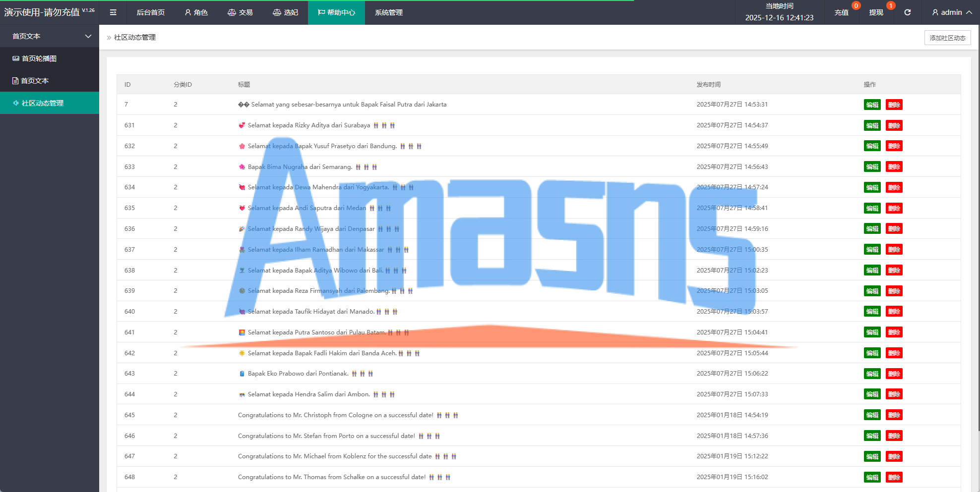Screen dimensions: 980x492
Task: Delete the Yusuf Prasetyo row 632
Action: 894,146
